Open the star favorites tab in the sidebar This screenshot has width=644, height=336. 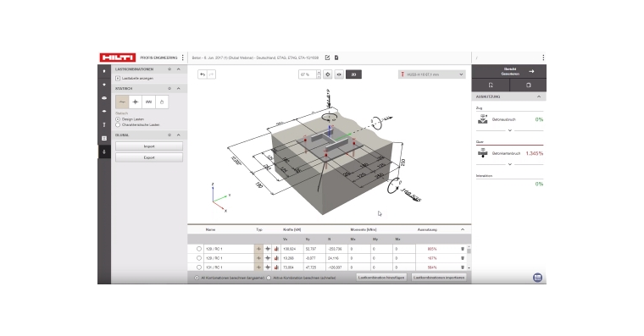(104, 85)
